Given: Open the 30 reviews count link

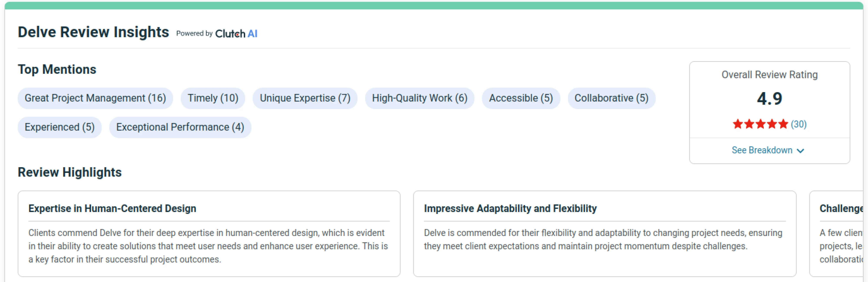Looking at the screenshot, I should (x=799, y=124).
